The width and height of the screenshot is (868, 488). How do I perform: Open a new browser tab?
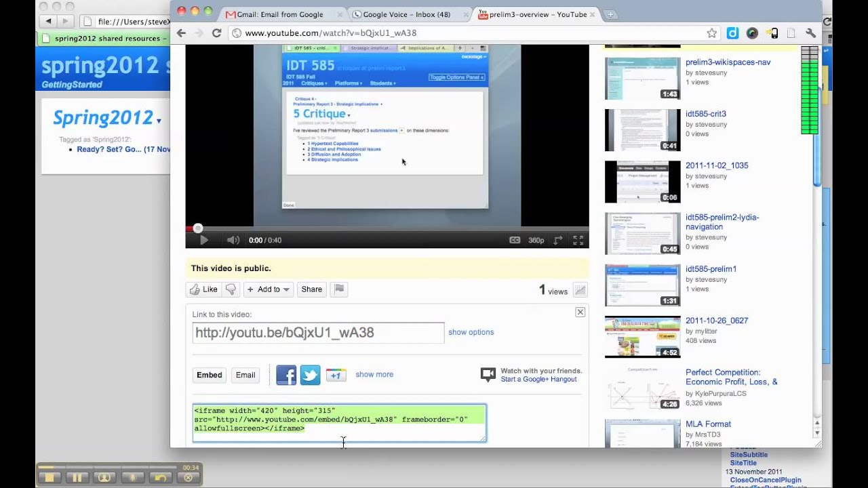click(610, 14)
